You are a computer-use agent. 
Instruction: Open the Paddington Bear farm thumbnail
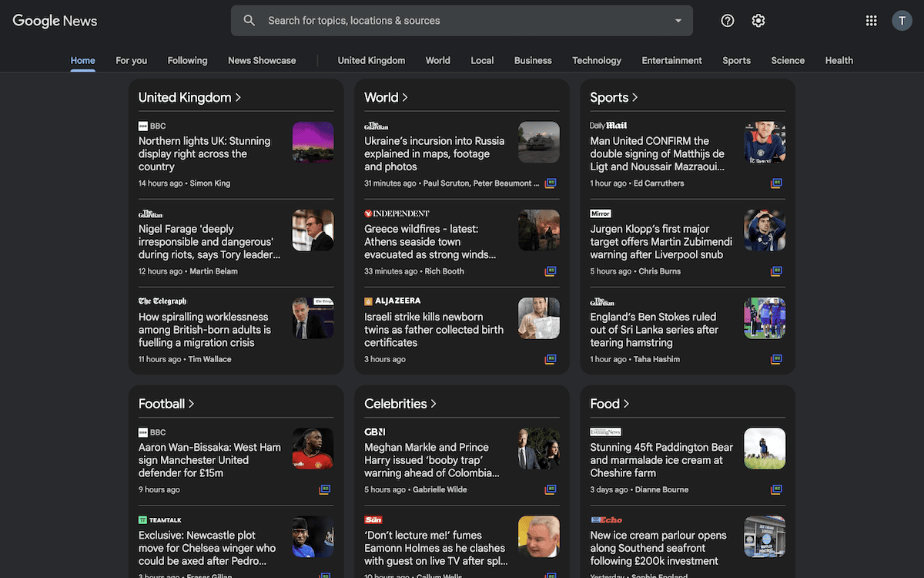click(x=765, y=449)
